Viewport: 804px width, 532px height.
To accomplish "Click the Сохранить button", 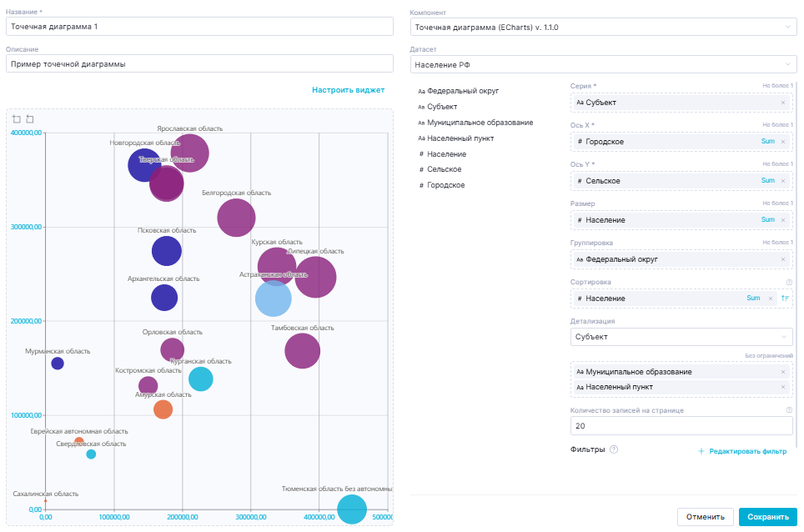I will pyautogui.click(x=767, y=517).
